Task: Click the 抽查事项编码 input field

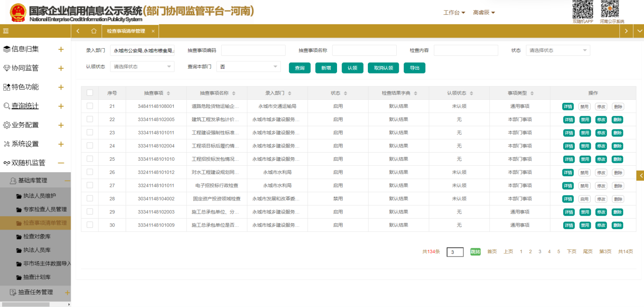Action: coord(253,50)
